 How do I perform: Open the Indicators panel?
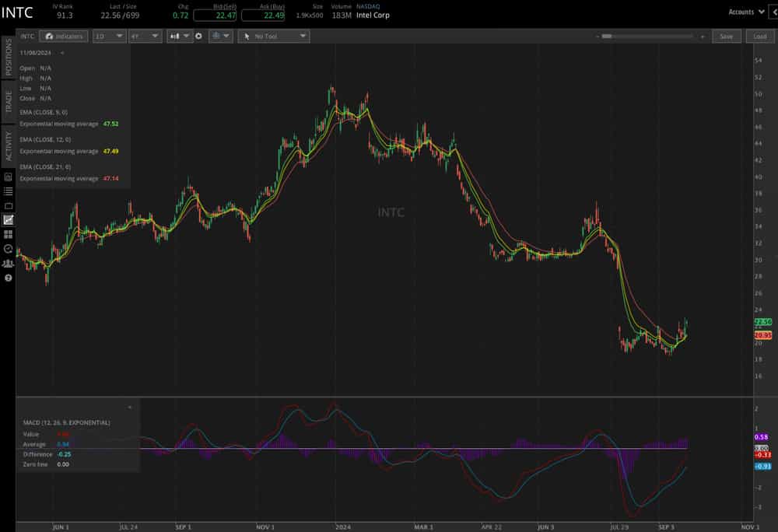point(63,37)
